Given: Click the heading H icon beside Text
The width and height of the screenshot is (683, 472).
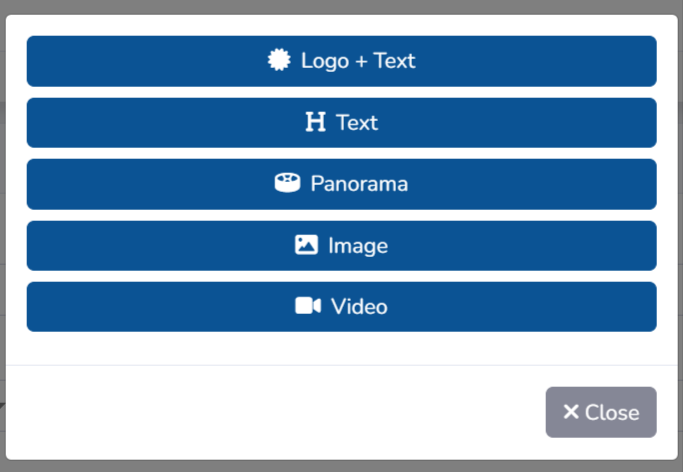Looking at the screenshot, I should point(316,123).
